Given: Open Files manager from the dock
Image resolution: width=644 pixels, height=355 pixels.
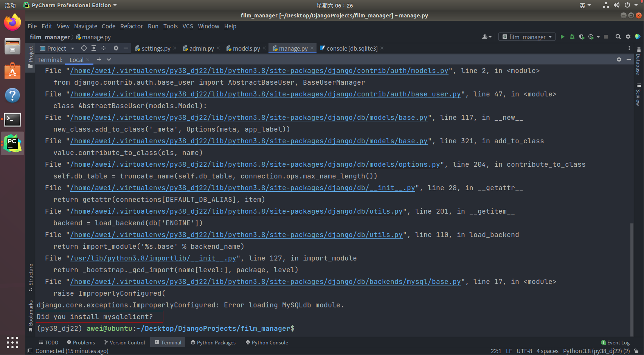Looking at the screenshot, I should (12, 47).
